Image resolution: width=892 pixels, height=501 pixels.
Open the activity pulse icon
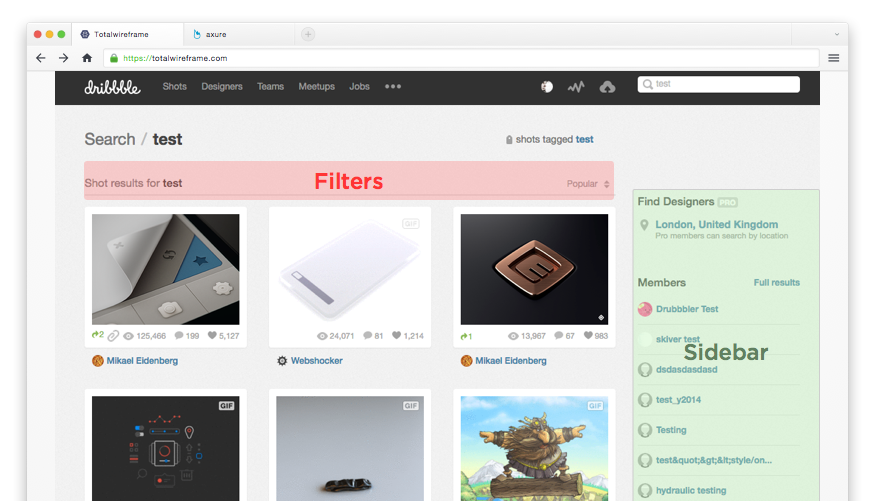(576, 87)
